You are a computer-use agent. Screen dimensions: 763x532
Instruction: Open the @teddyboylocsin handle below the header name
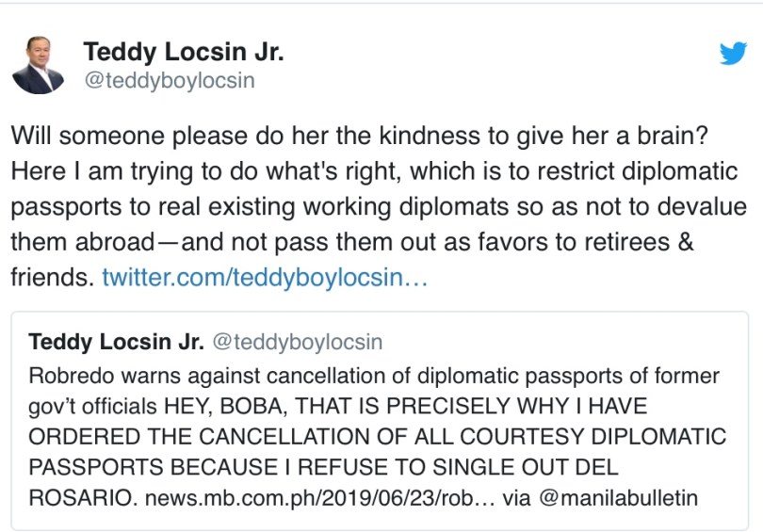point(169,81)
